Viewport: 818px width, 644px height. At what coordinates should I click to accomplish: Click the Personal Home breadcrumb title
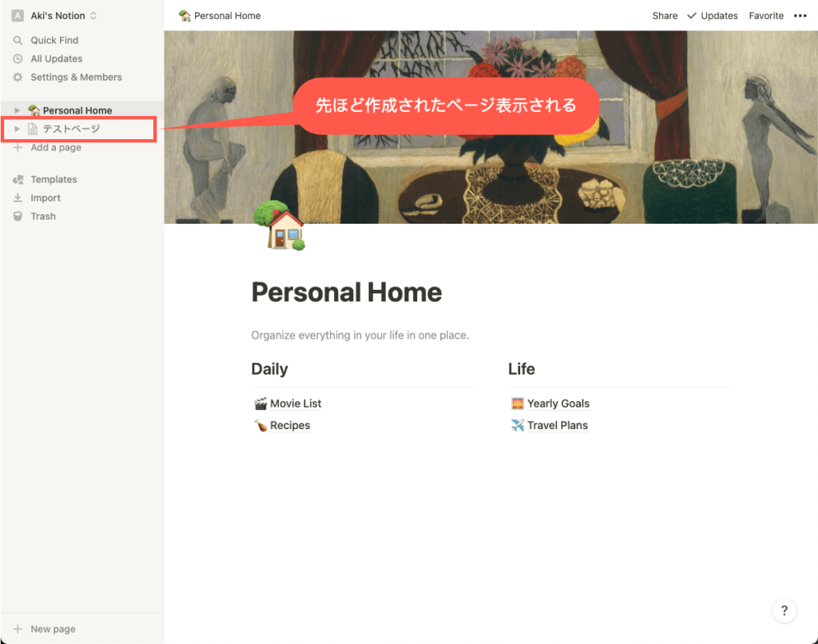tap(228, 16)
